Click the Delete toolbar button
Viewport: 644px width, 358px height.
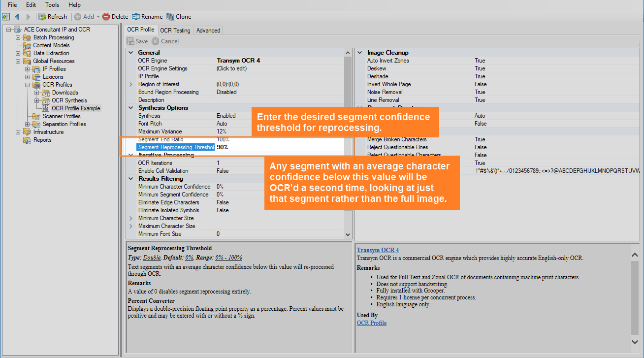coord(115,17)
